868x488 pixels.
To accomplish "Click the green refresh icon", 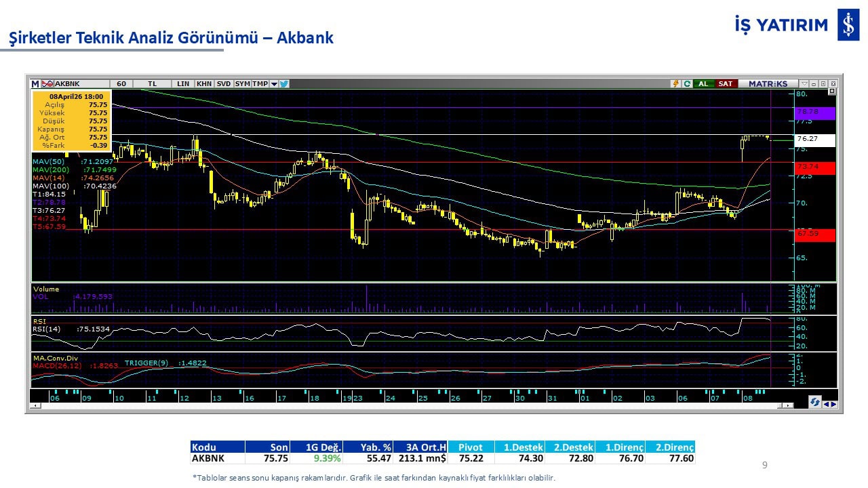I will [x=687, y=84].
